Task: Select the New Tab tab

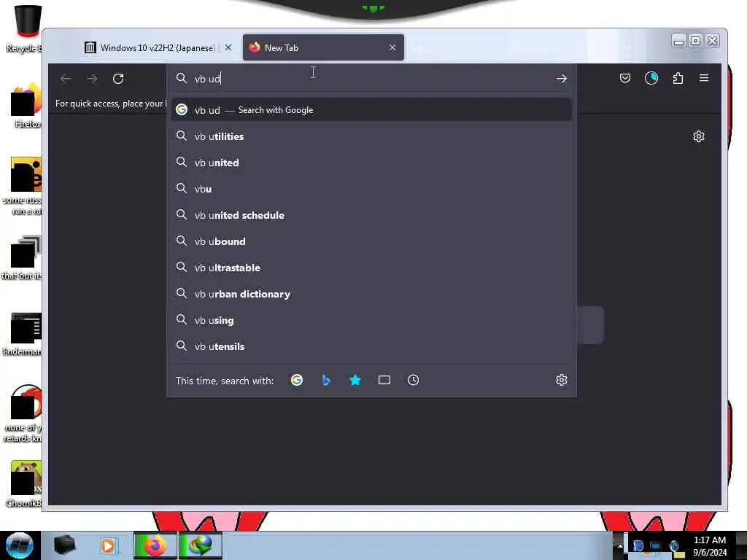Action: pyautogui.click(x=323, y=47)
